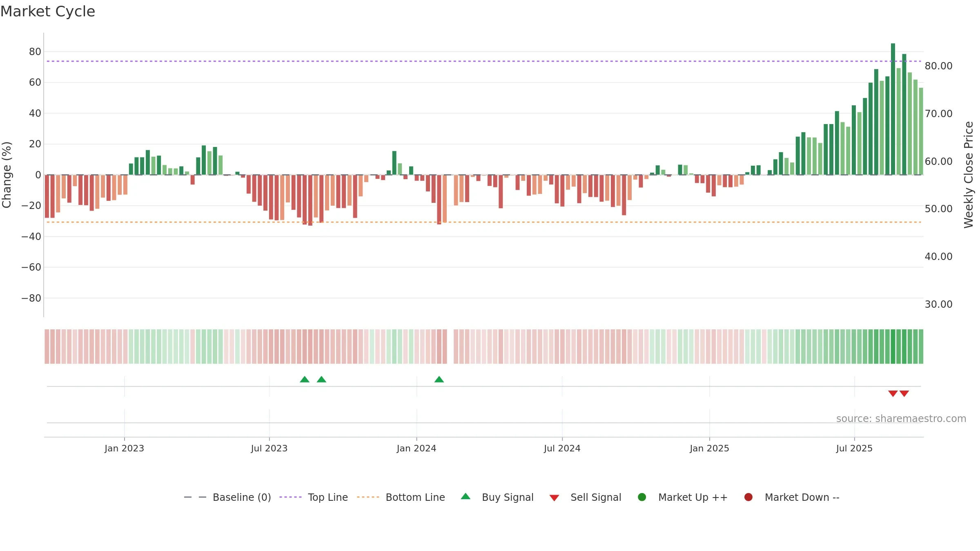Click the tallest green bar above the Top Line
Screen dimensions: 980x551
[x=893, y=109]
